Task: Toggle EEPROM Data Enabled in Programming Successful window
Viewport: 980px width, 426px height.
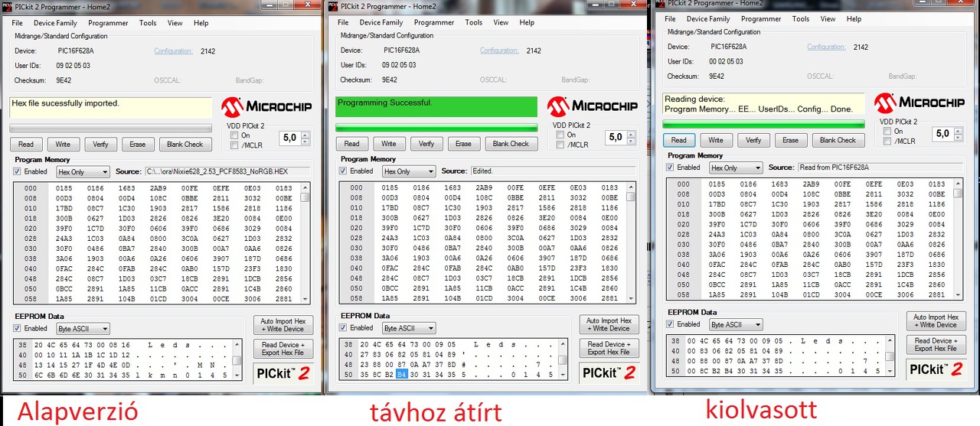Action: 344,327
